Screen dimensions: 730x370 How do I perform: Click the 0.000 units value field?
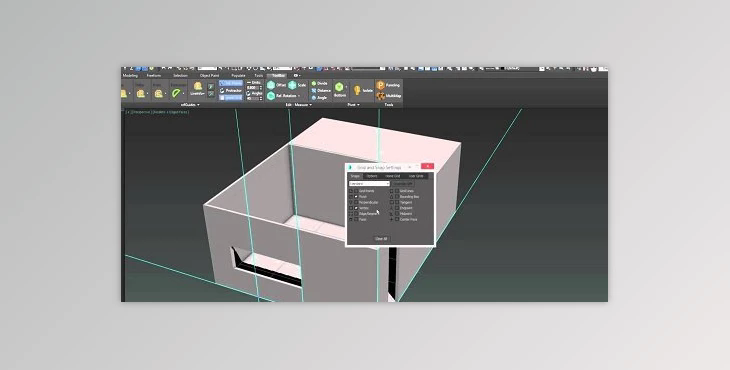coord(253,87)
